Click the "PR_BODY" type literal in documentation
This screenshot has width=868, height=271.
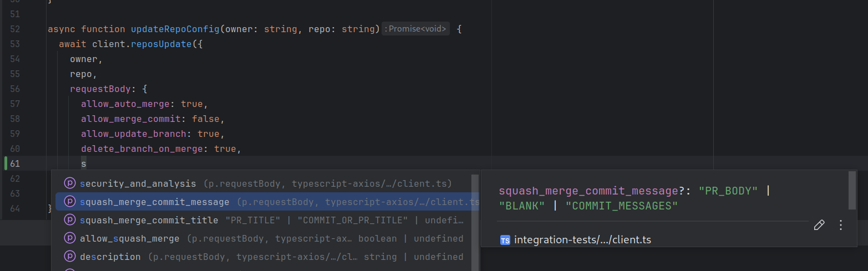click(728, 191)
